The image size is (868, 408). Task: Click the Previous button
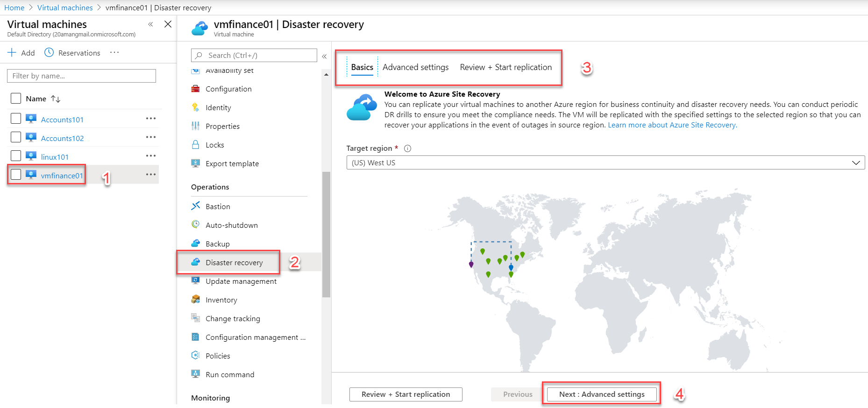tap(518, 394)
